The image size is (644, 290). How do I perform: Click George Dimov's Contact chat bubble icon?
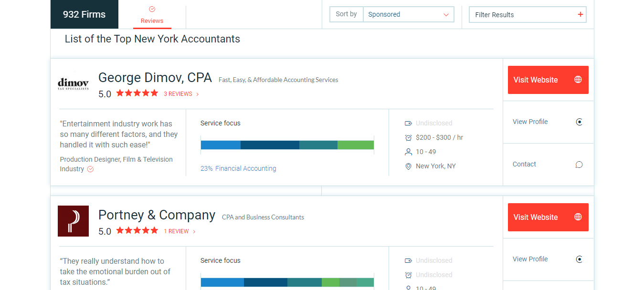click(x=579, y=165)
